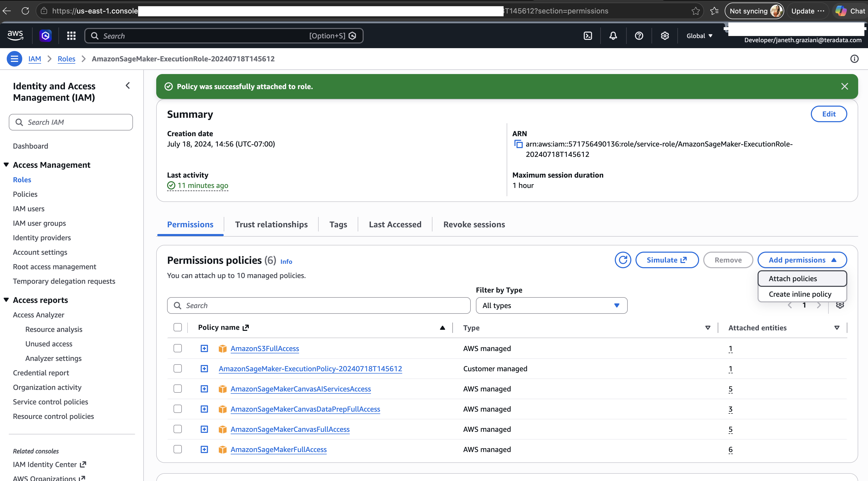Bookmark this page with the star
Viewport: 868px width, 481px height.
click(695, 11)
